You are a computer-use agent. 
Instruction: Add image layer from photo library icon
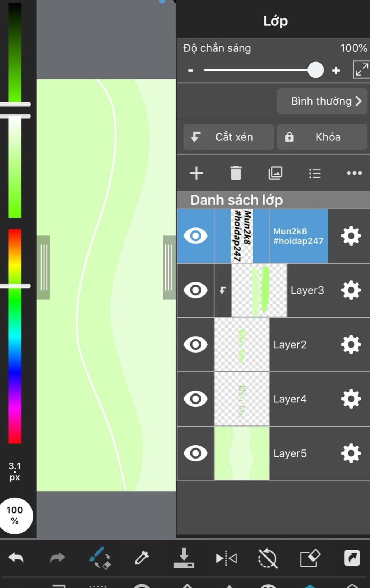click(275, 173)
